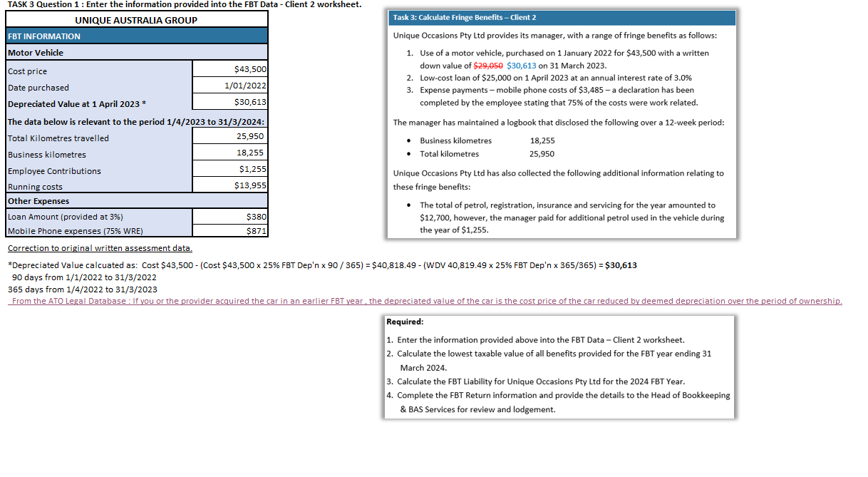Select Employee Contributions value $1,255
This screenshot has height=477, width=868.
pos(230,169)
